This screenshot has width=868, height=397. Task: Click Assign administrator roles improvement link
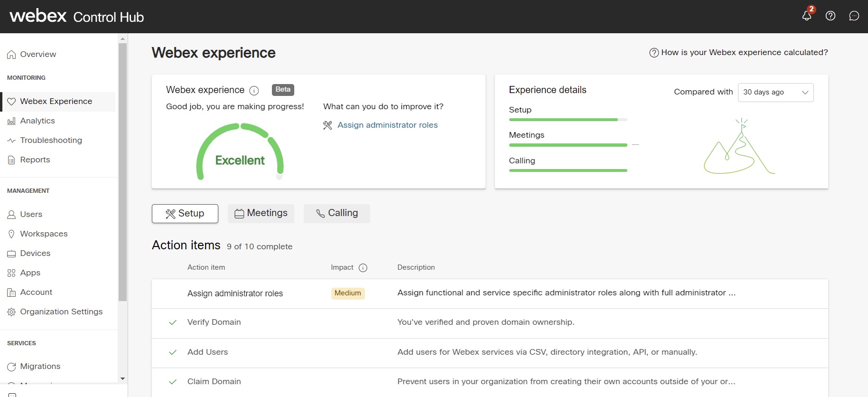387,125
